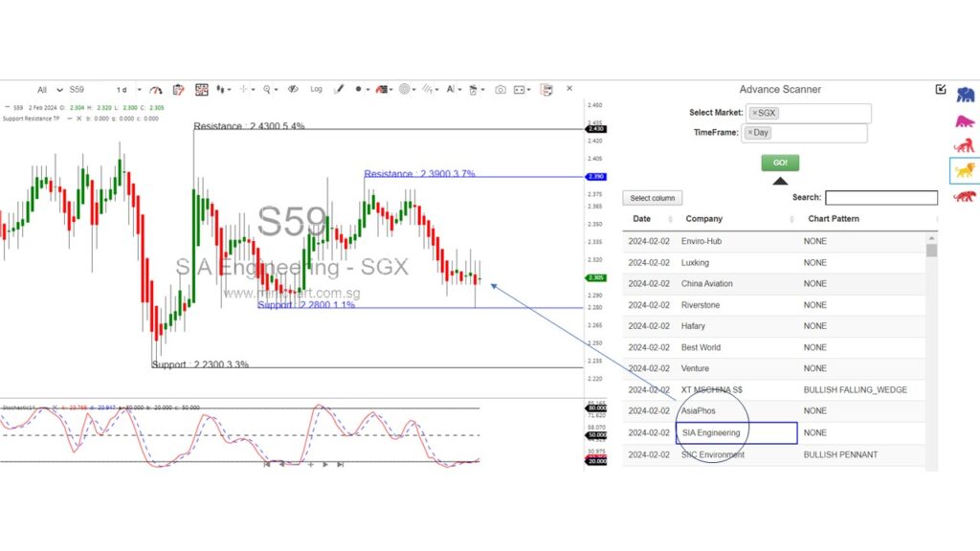980x551 pixels.
Task: Click the pop-out icon beside Advance Scanner
Action: [x=941, y=89]
